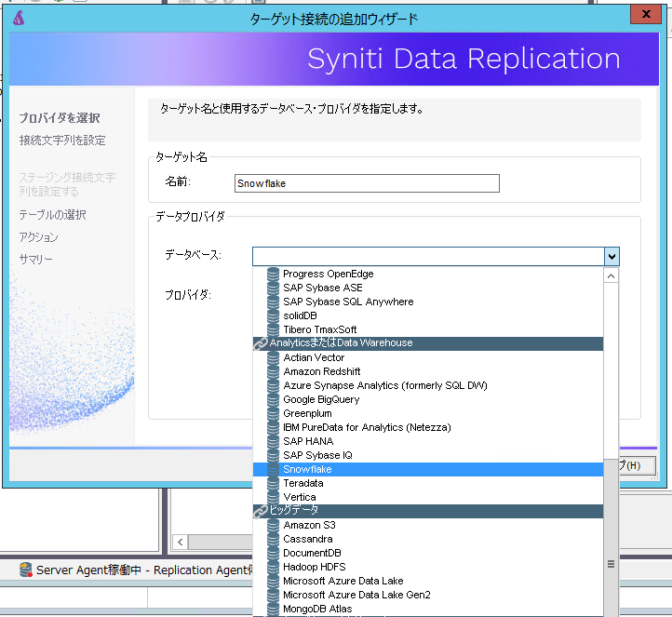The height and width of the screenshot is (617, 672).
Task: Click the wizard hat icon in title bar
Action: coord(19,19)
